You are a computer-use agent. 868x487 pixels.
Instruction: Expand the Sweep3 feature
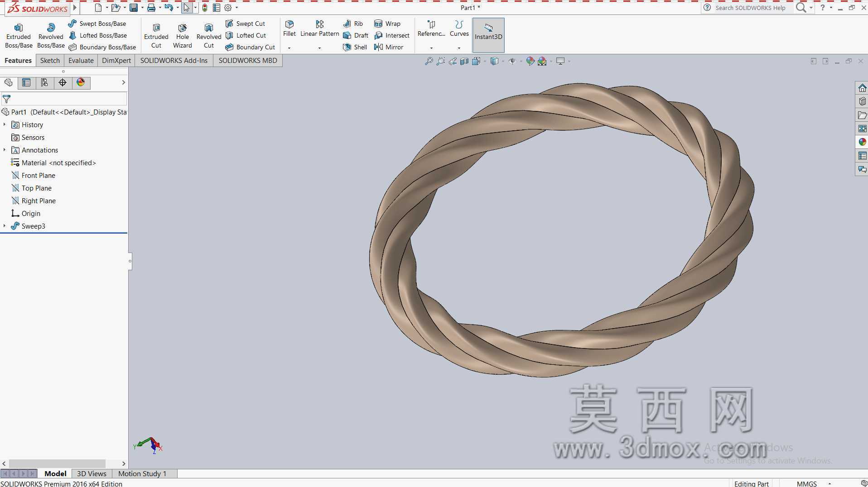click(5, 226)
